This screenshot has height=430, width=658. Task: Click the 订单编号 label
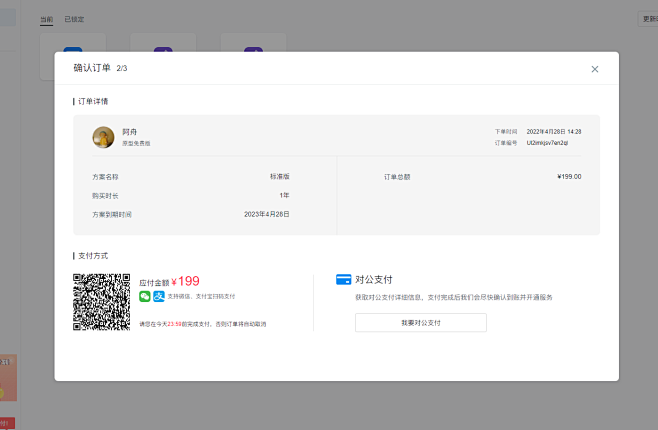point(506,143)
